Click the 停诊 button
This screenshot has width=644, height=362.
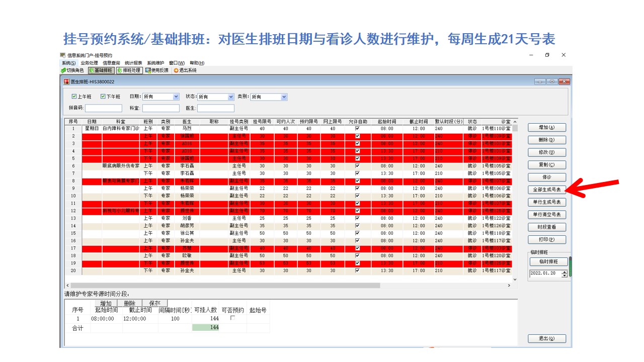point(547,177)
